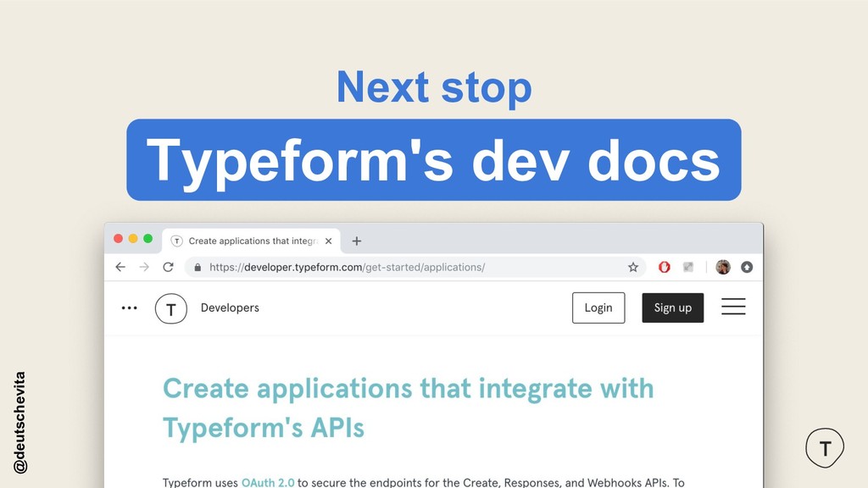Image resolution: width=868 pixels, height=488 pixels.
Task: Click the Typeform T logo in header
Action: [x=171, y=308]
